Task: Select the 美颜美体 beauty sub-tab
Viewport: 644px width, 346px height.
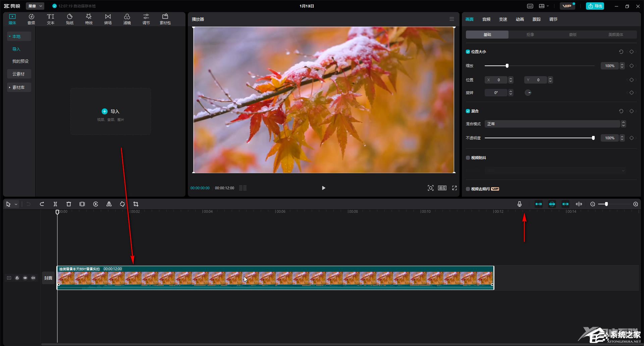Action: [x=616, y=35]
